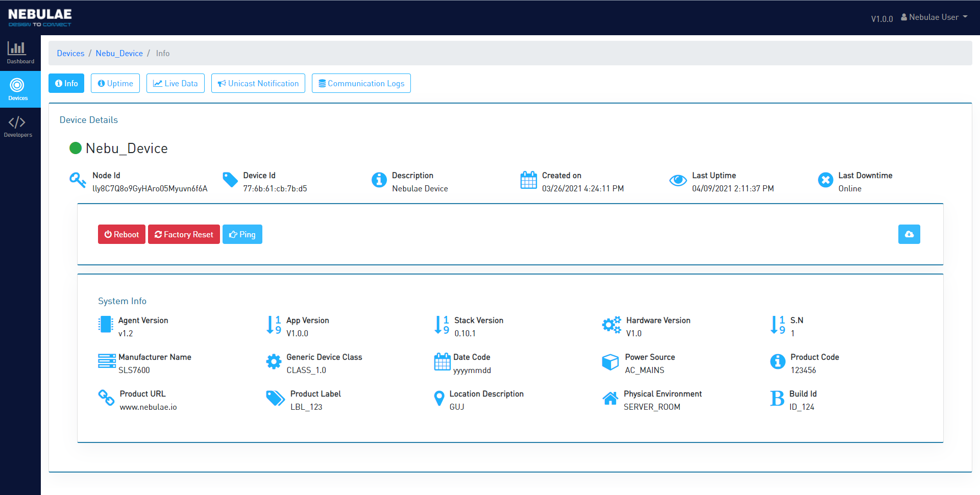
Task: Click the Generic Device Class gear icon
Action: [x=274, y=361]
